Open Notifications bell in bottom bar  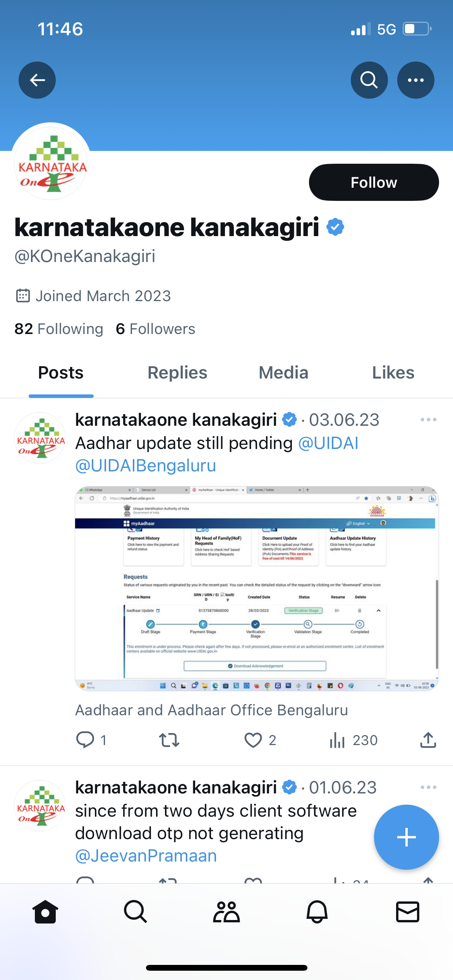click(x=317, y=912)
